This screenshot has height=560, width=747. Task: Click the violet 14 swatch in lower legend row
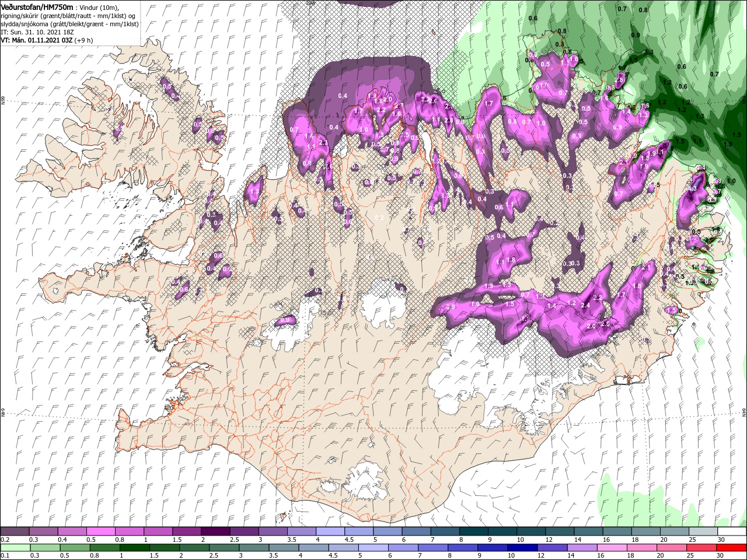[582, 548]
